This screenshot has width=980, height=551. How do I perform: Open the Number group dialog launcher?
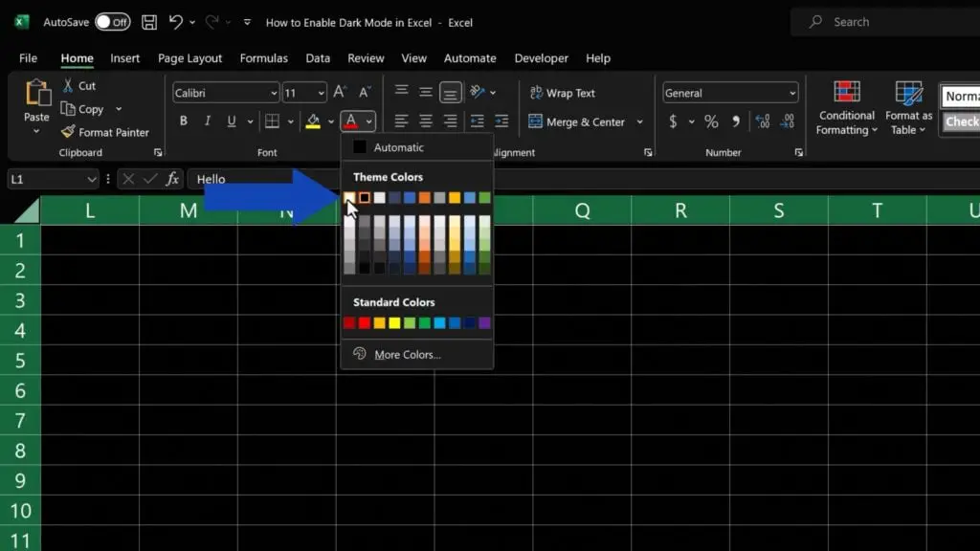tap(799, 152)
